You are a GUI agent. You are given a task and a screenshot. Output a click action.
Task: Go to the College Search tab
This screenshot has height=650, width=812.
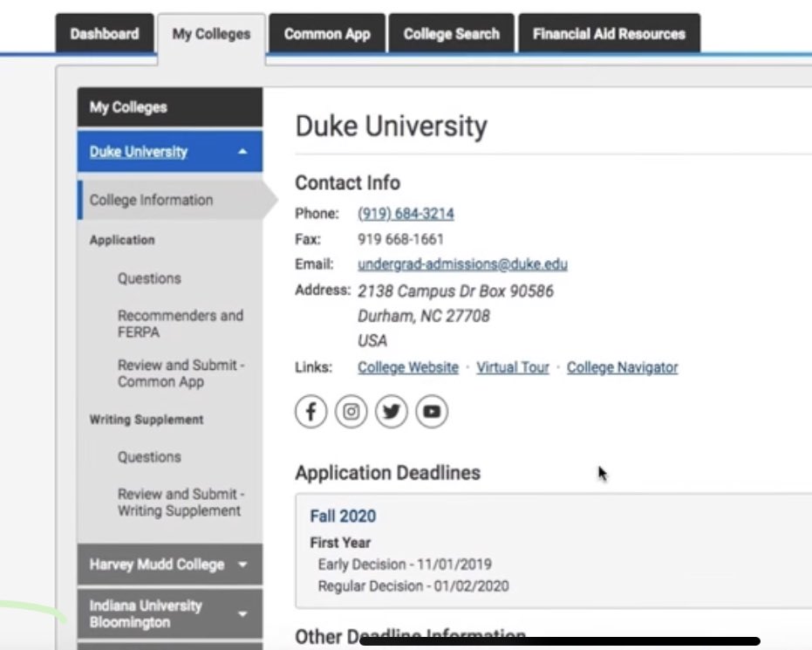pyautogui.click(x=452, y=34)
